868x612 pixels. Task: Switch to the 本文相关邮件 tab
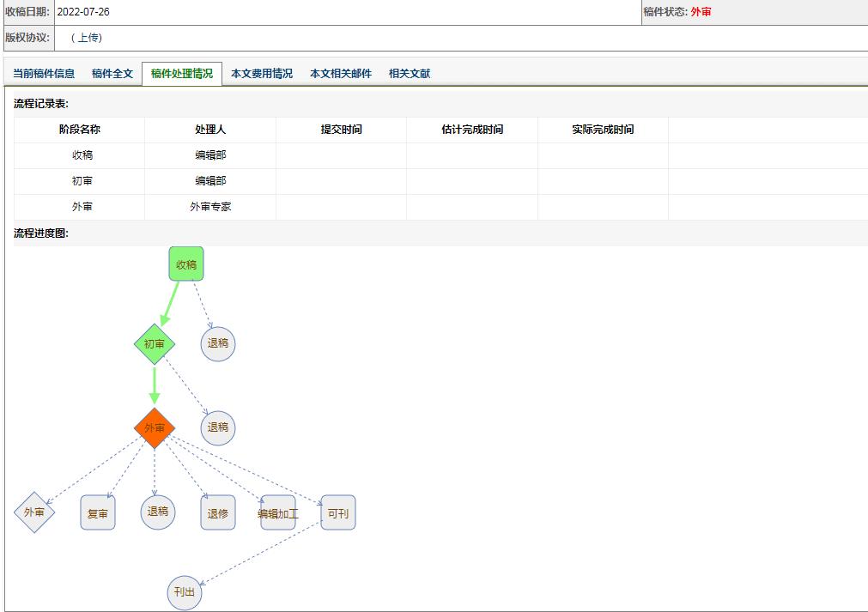click(341, 74)
